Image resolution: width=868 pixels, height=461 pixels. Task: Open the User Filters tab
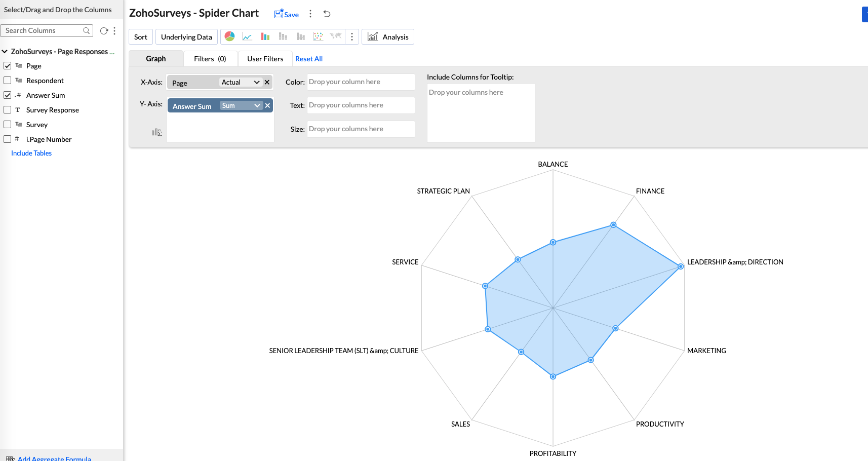tap(265, 59)
